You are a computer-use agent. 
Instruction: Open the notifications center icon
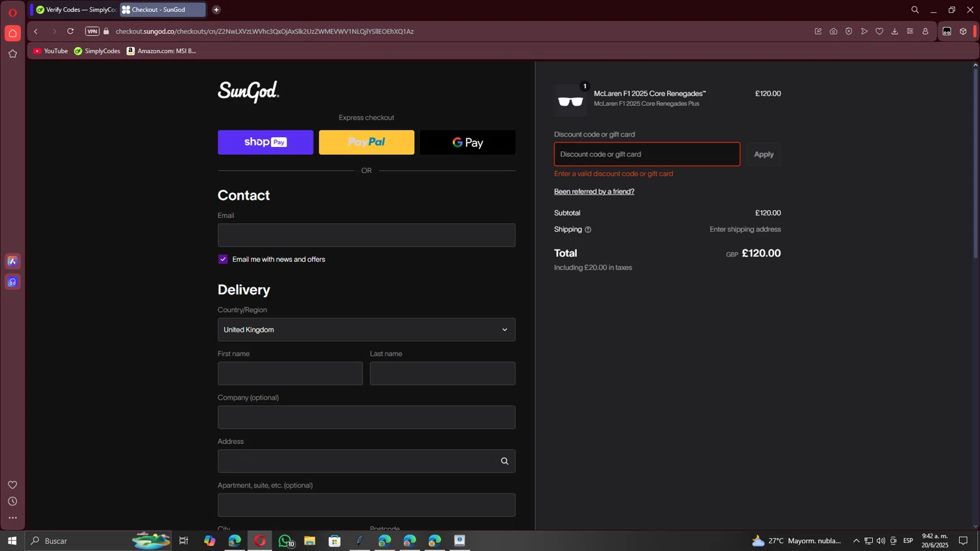963,541
